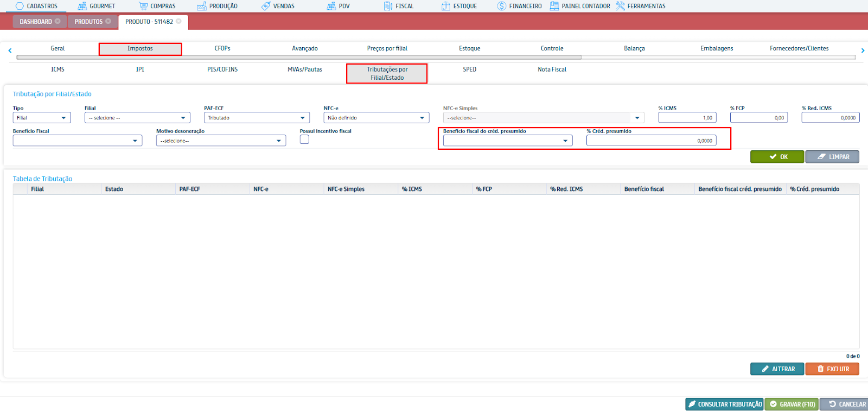This screenshot has height=412, width=868.
Task: Click the Benefício fiscal column header
Action: coord(658,189)
